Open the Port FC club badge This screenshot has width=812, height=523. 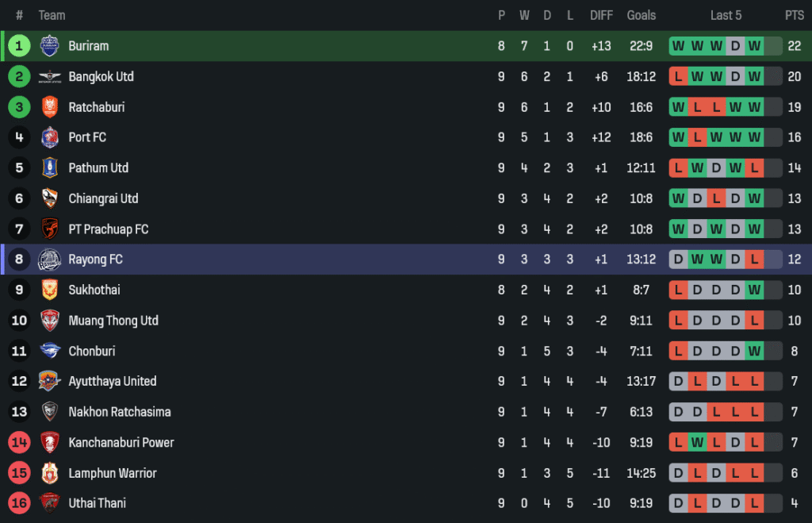49,137
